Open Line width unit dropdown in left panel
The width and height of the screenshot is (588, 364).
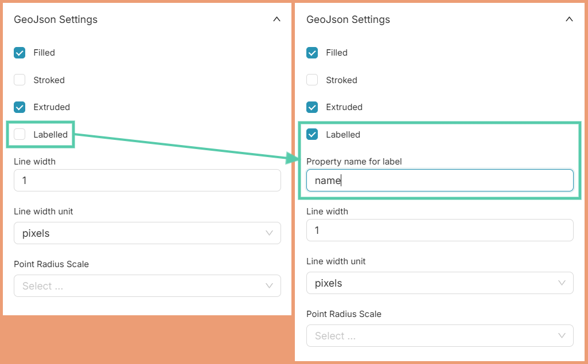click(x=147, y=233)
